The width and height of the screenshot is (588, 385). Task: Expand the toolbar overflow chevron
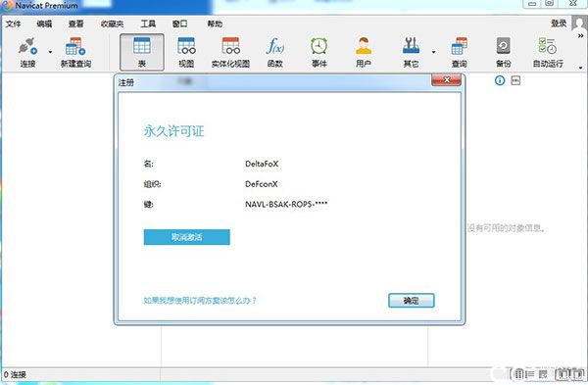tap(581, 36)
